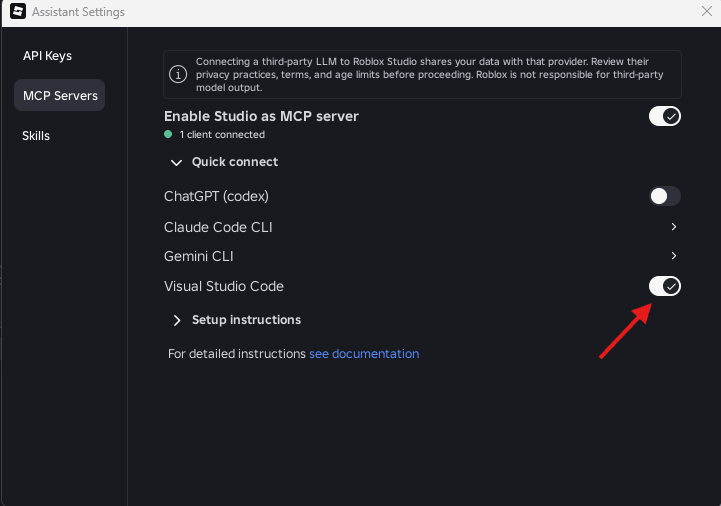The width and height of the screenshot is (721, 506).
Task: Click the '1 client connected' status text
Action: coord(222,134)
